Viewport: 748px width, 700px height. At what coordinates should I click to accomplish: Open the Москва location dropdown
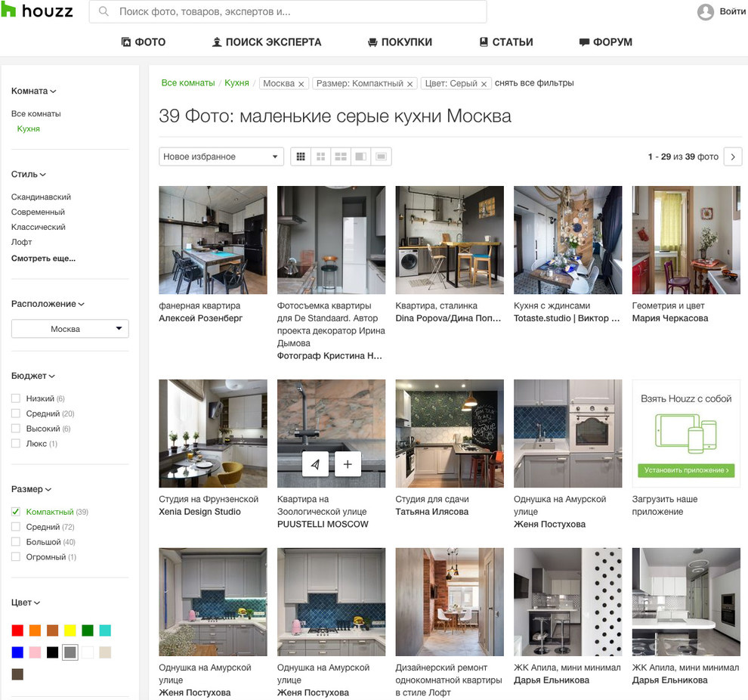click(x=70, y=328)
